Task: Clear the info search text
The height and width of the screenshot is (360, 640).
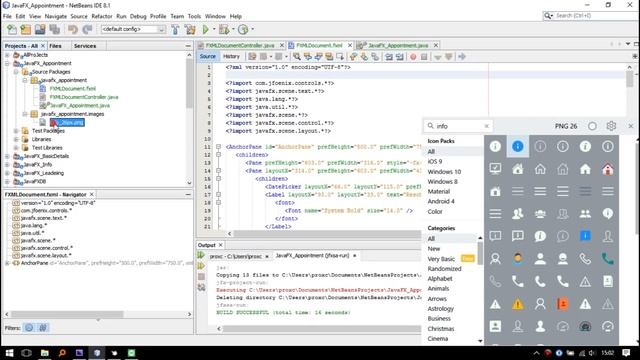Action: click(487, 126)
